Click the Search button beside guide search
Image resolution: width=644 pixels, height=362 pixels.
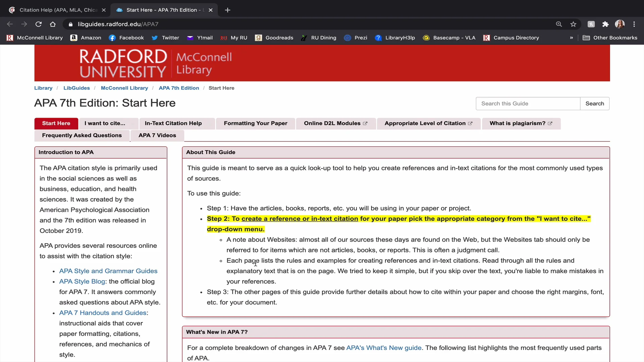click(594, 104)
